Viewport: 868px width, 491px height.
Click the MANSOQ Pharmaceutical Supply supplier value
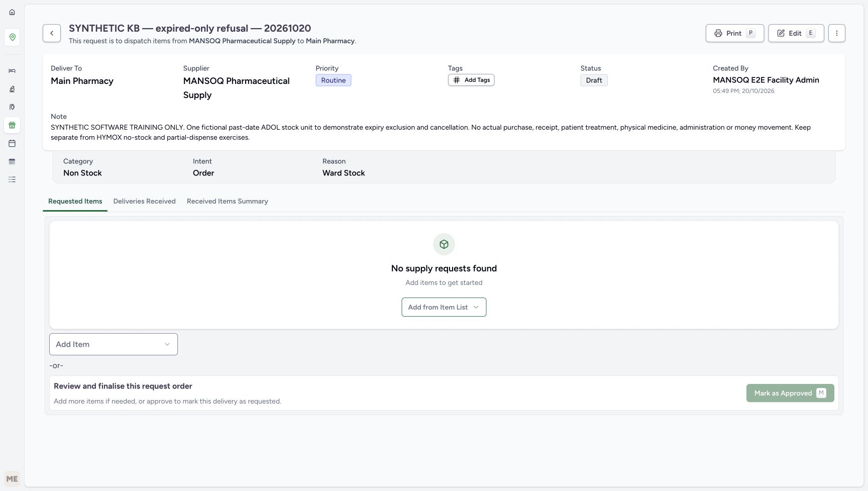237,88
